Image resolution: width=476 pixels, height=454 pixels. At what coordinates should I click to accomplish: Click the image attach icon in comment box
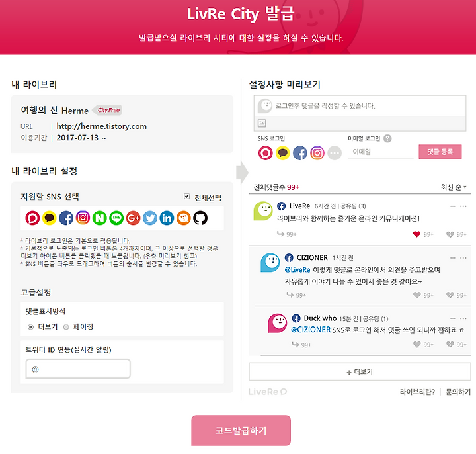[x=262, y=123]
